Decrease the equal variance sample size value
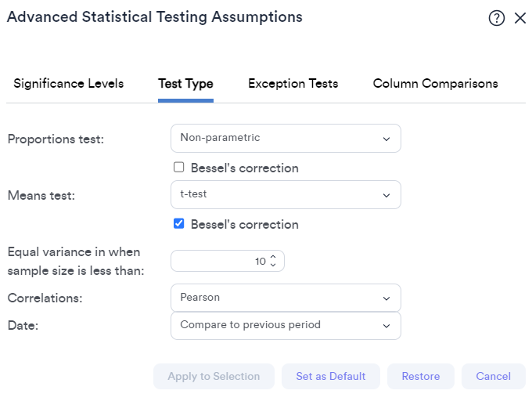Viewport: 532px width, 394px height. tap(273, 265)
